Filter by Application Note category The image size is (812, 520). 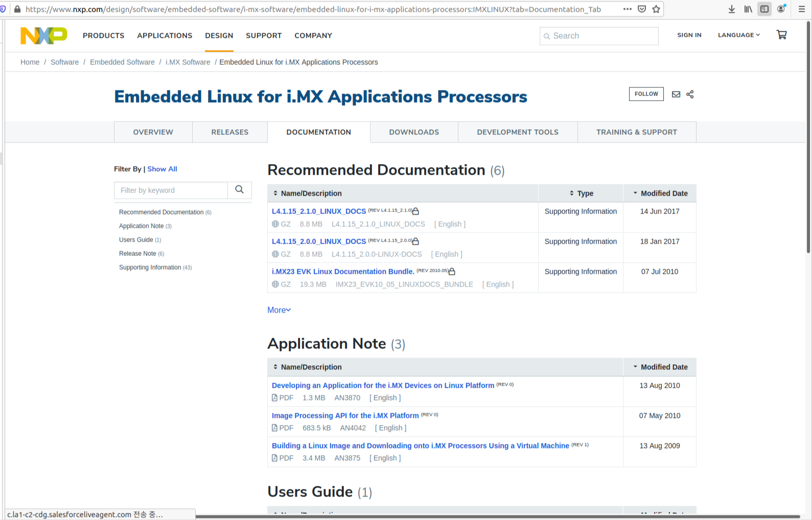tap(145, 226)
